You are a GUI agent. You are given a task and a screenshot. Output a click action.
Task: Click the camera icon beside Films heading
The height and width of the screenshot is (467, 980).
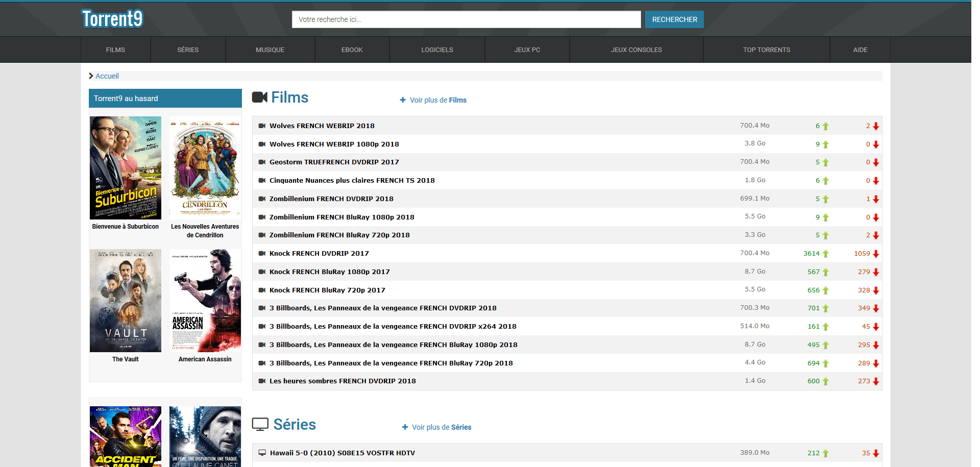pyautogui.click(x=260, y=97)
